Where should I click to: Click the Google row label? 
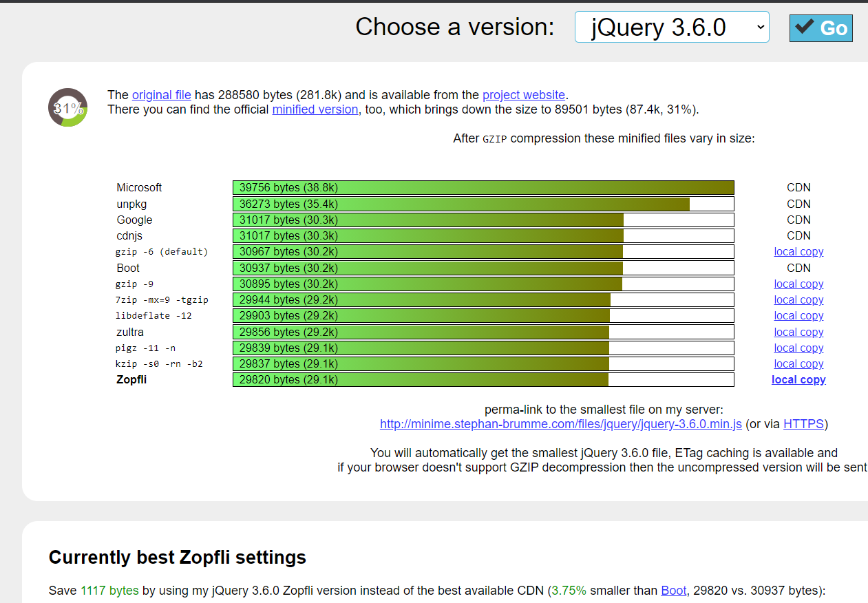point(134,220)
